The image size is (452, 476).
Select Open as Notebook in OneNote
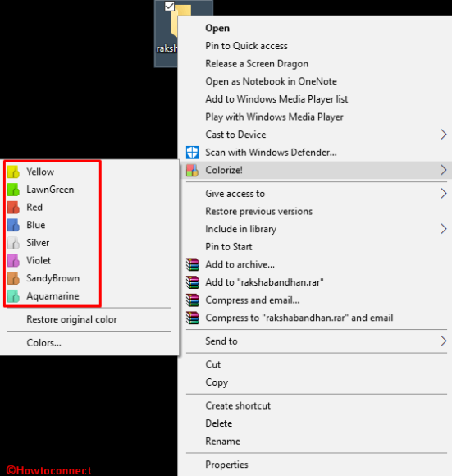click(272, 81)
